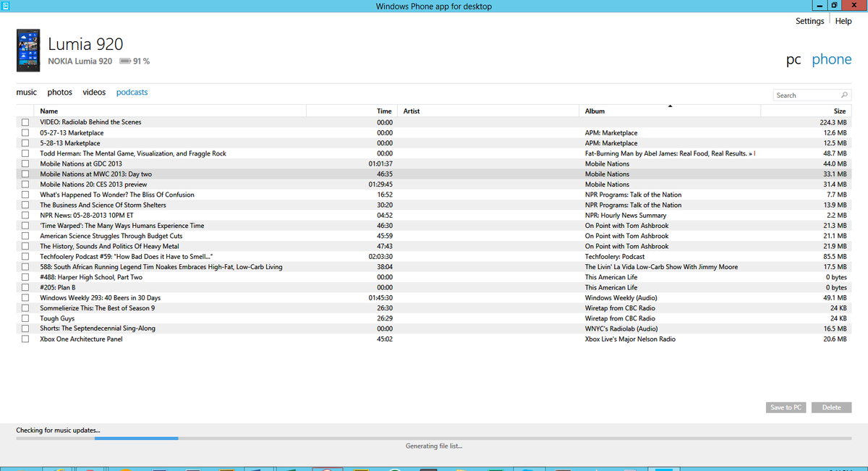868x471 pixels.
Task: Switch to pc view
Action: [793, 60]
